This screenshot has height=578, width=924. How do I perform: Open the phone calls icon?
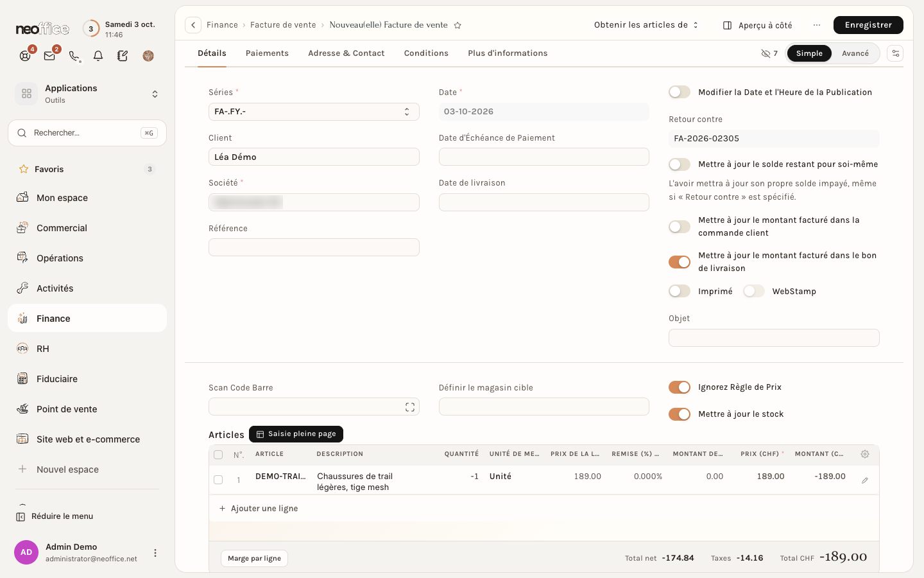tap(74, 56)
